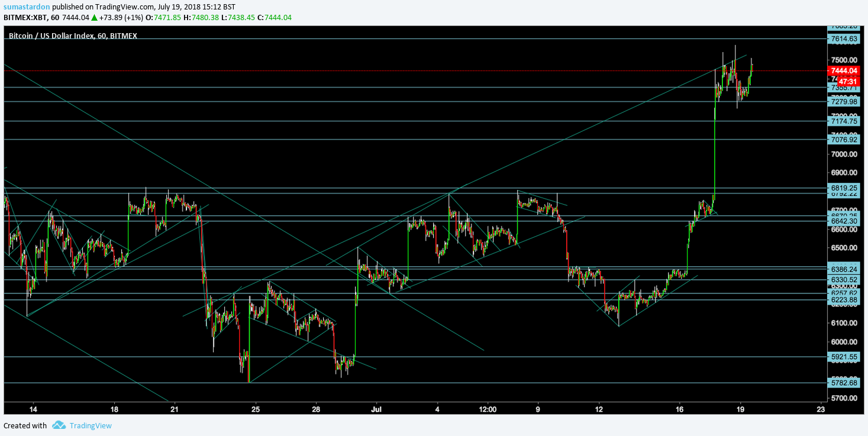The image size is (868, 436).
Task: Click the 5700.00 price axis tick
Action: (x=844, y=398)
